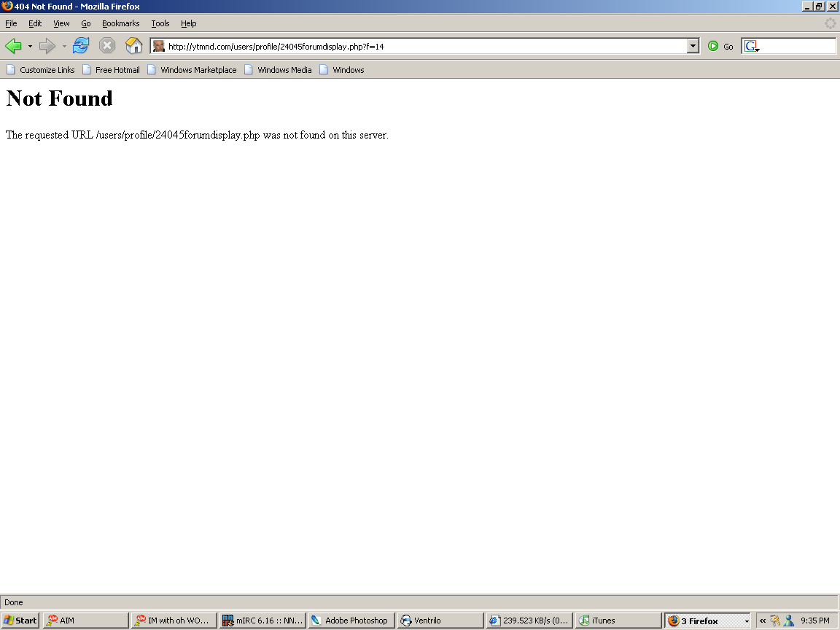Screen dimensions: 840x630
Task: Expand the hidden system tray icons chevron
Action: [x=763, y=621]
